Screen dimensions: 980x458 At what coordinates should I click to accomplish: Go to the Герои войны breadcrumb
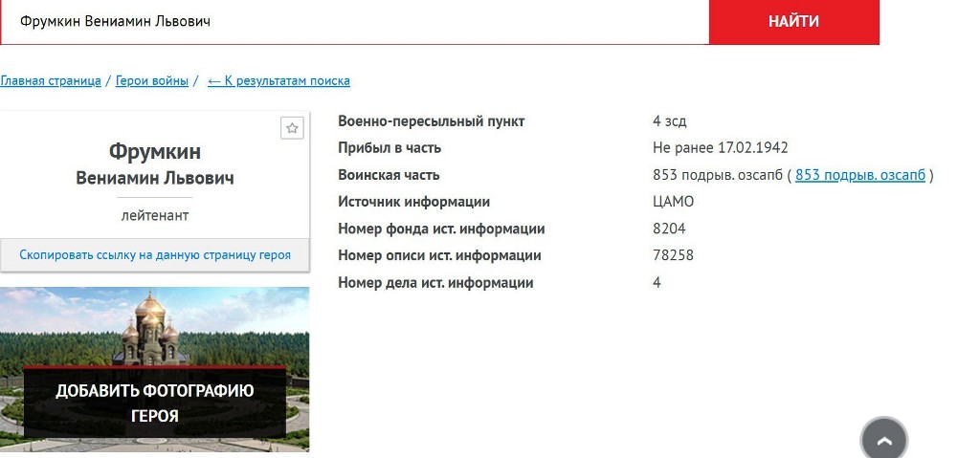click(x=152, y=81)
